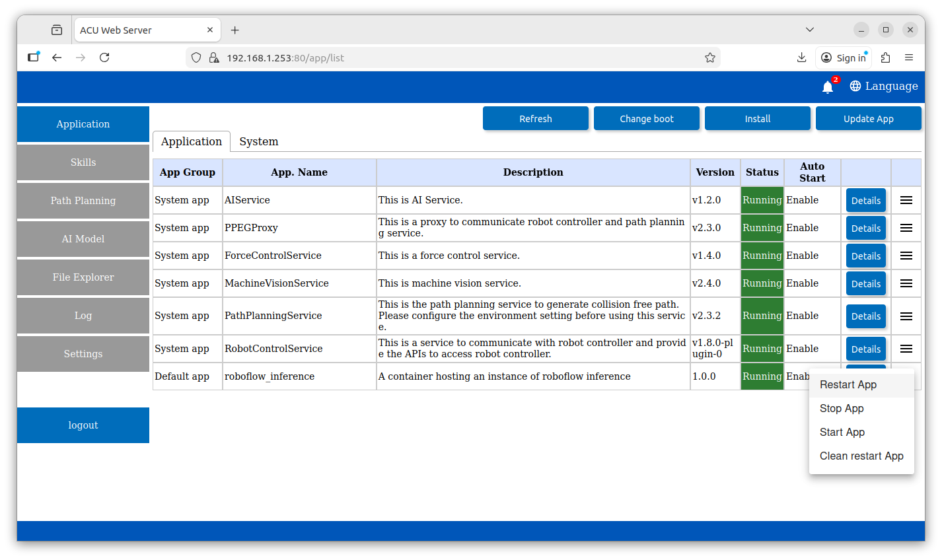Open hamburger menu for PPEGProxy row

pos(906,228)
